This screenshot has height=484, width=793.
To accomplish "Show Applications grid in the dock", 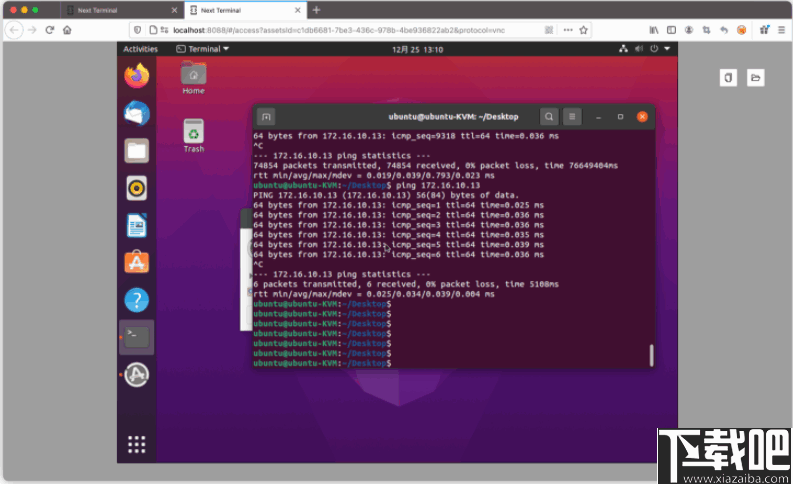I will point(137,444).
